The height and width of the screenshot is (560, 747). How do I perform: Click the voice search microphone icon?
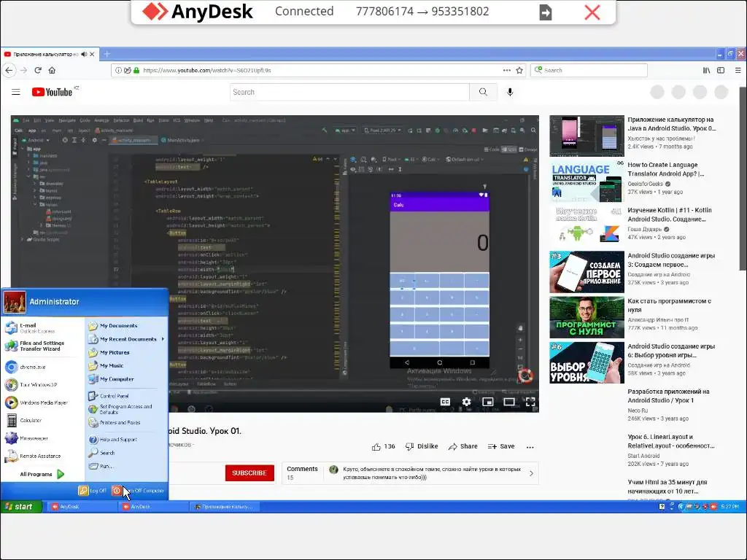point(510,92)
